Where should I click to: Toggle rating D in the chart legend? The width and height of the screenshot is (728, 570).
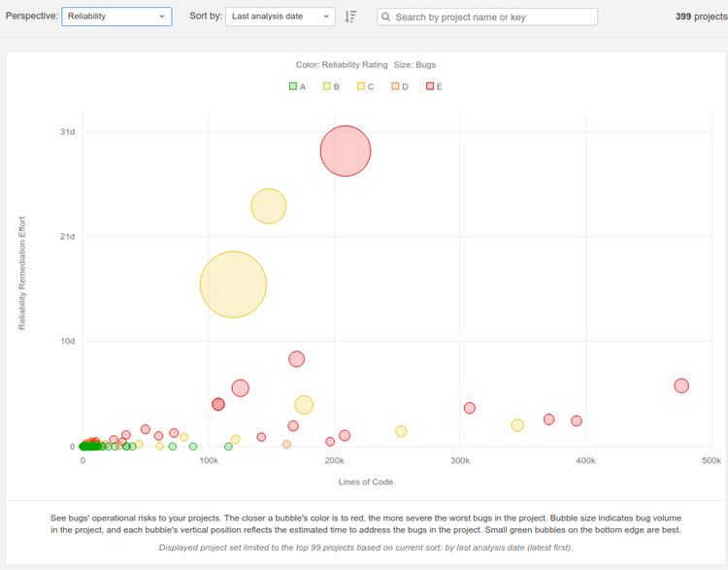[400, 86]
